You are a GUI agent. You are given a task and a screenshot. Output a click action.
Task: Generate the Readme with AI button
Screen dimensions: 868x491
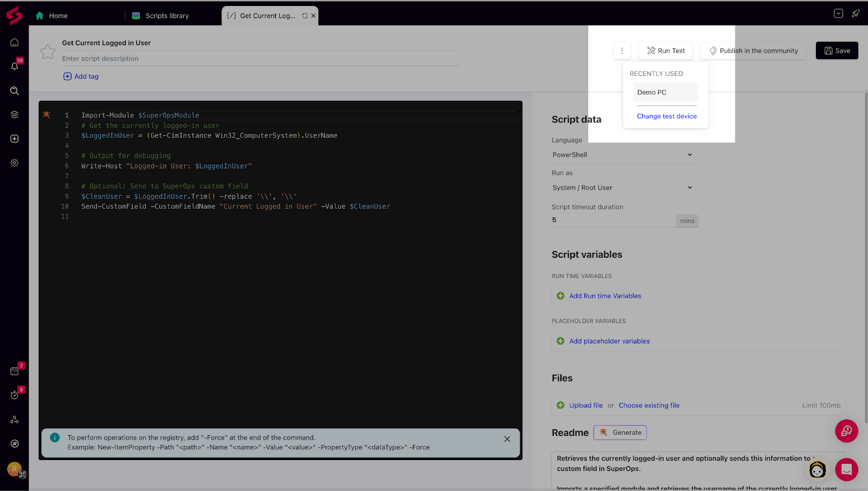[x=620, y=432]
